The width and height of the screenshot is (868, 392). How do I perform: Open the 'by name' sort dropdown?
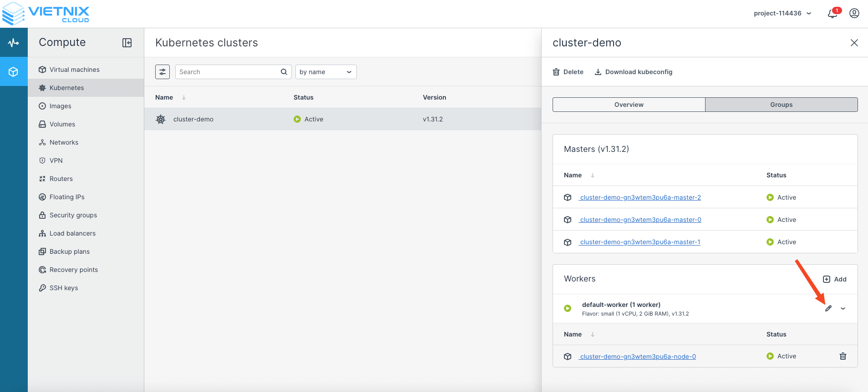coord(325,72)
